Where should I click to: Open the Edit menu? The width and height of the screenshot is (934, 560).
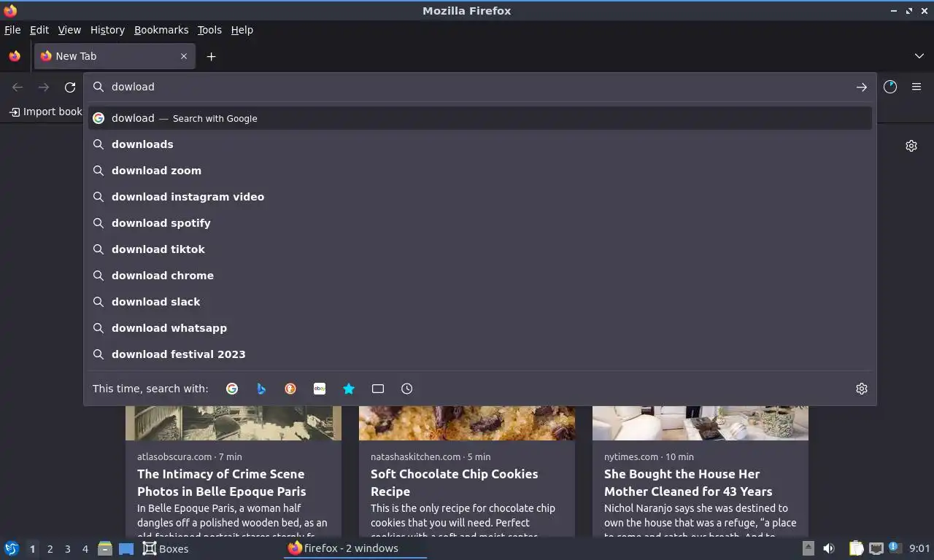pos(39,30)
